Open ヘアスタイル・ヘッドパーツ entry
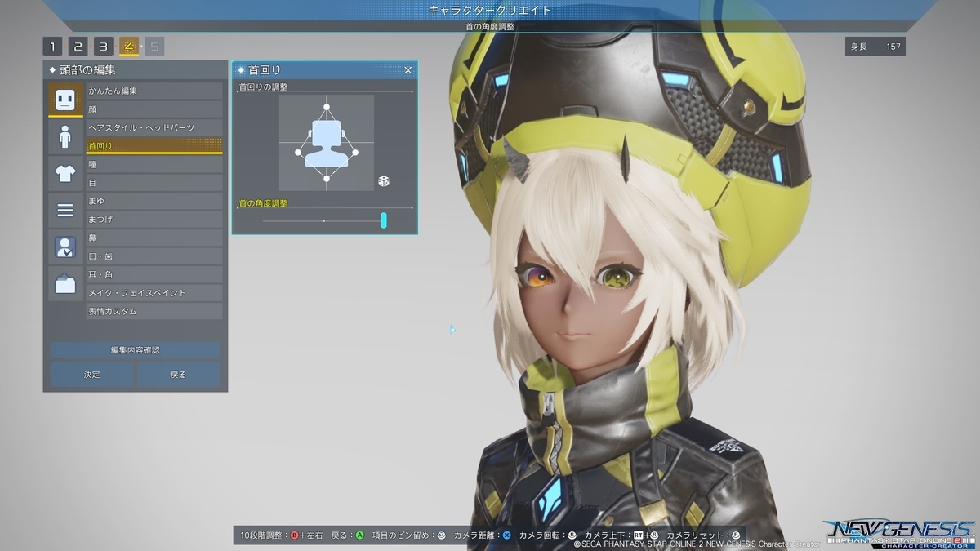 point(154,127)
